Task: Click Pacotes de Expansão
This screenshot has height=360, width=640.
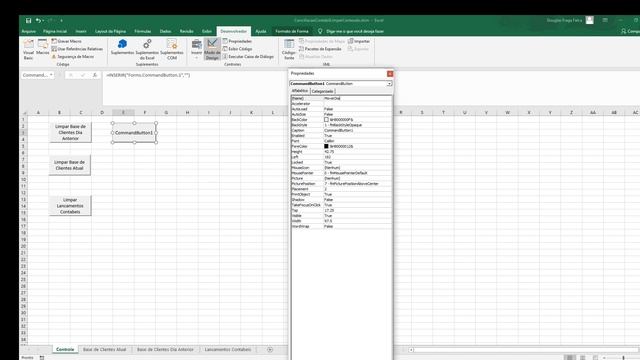Action: pyautogui.click(x=320, y=49)
